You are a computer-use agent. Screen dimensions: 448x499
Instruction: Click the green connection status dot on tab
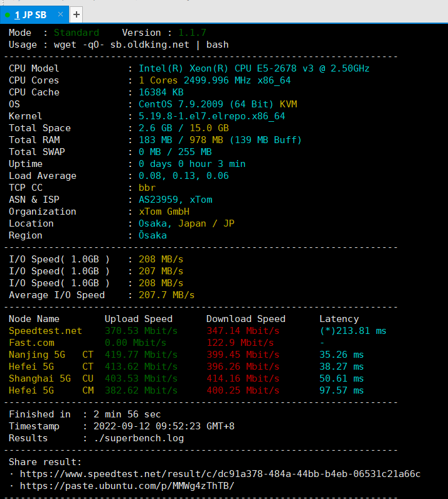pyautogui.click(x=8, y=15)
